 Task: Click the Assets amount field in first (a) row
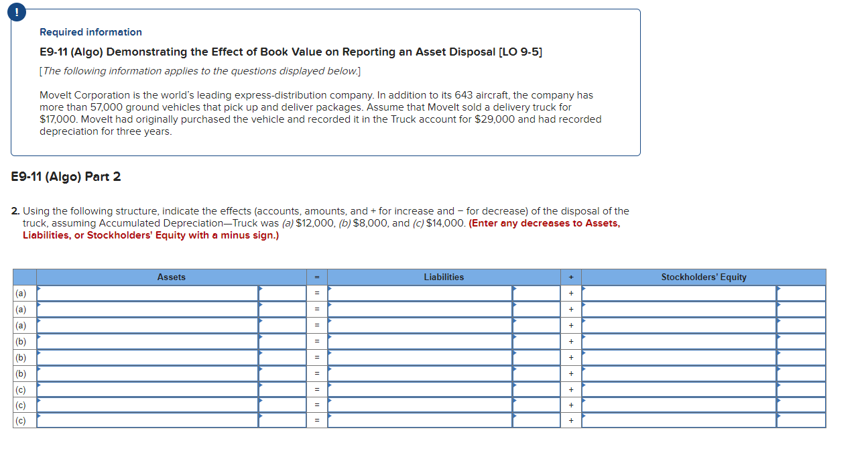(282, 293)
